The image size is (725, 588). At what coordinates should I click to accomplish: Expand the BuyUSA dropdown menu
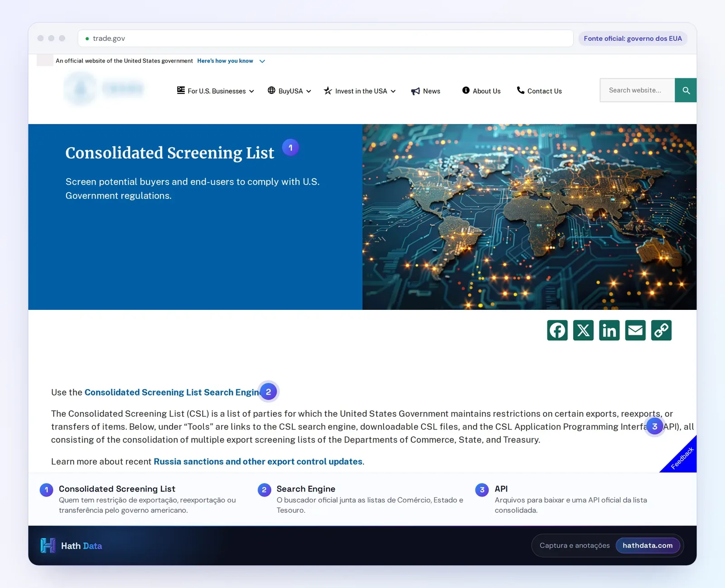pyautogui.click(x=290, y=91)
